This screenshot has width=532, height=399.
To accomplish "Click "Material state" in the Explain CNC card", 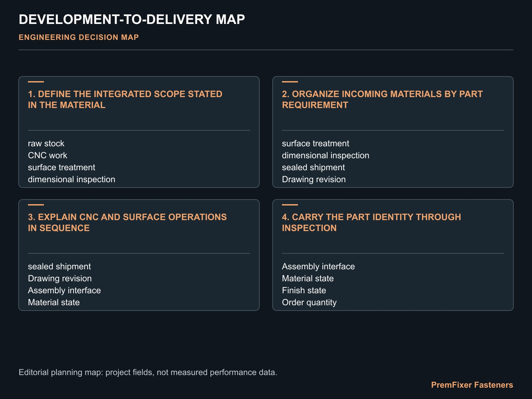I will pyautogui.click(x=54, y=303).
